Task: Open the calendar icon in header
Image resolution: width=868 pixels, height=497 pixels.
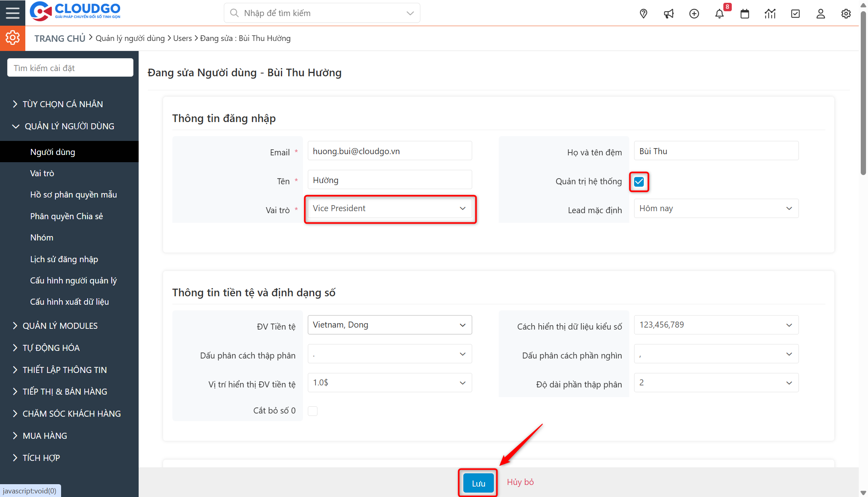Action: (x=745, y=14)
